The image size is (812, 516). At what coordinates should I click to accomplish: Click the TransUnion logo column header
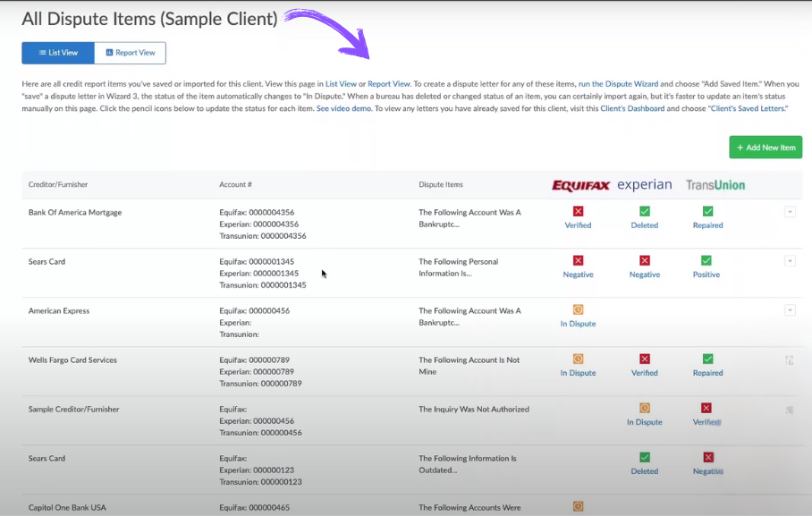tap(715, 185)
